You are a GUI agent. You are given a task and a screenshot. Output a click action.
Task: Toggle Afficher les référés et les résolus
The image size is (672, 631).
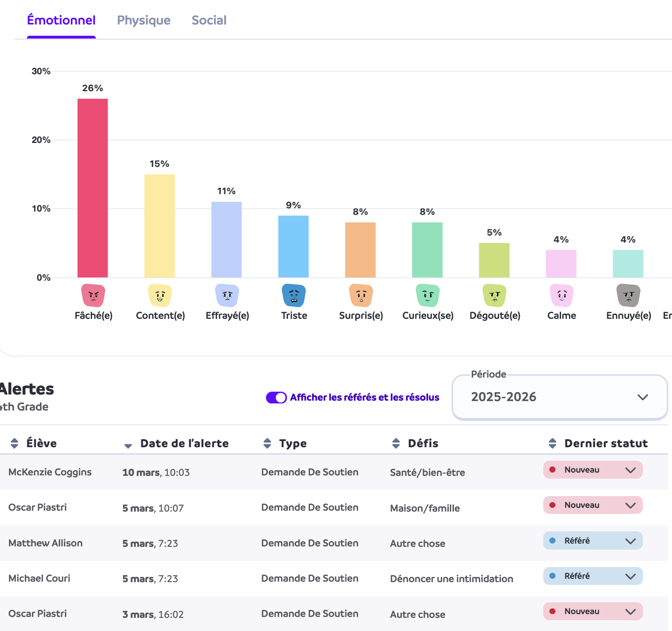click(276, 398)
